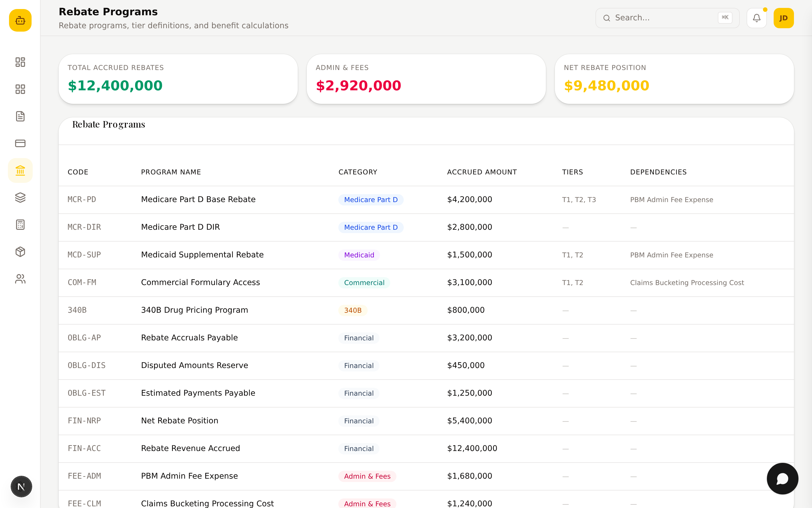This screenshot has height=508, width=812.
Task: Select Estimated Payments Payable program name
Action: pos(198,393)
